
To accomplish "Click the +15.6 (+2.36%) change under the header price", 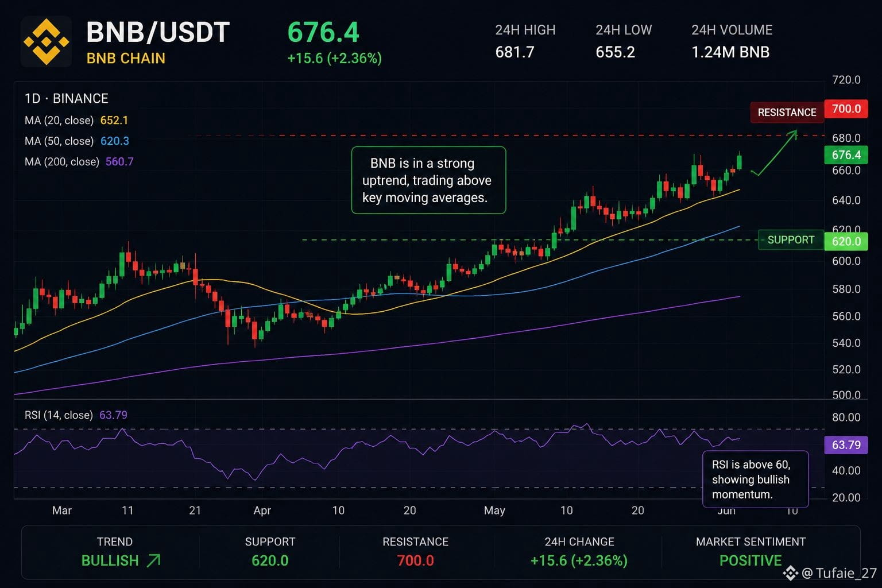I will coord(334,59).
